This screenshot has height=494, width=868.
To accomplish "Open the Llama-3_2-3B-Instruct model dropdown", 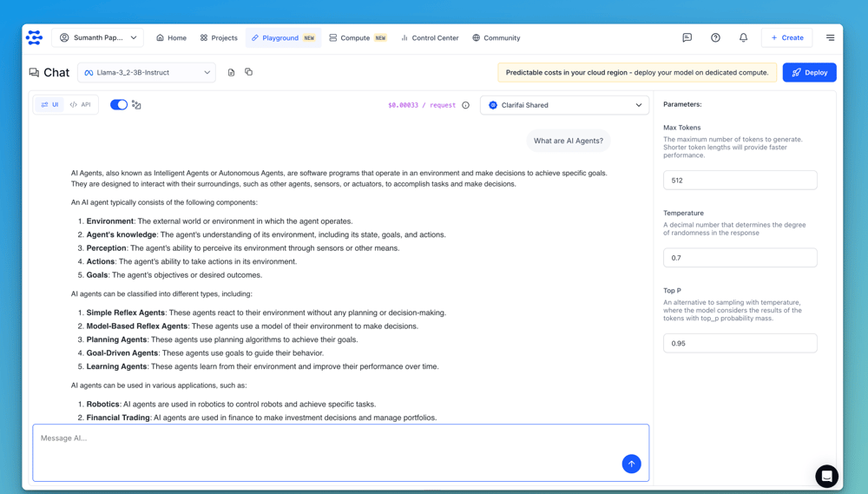I will pos(147,73).
